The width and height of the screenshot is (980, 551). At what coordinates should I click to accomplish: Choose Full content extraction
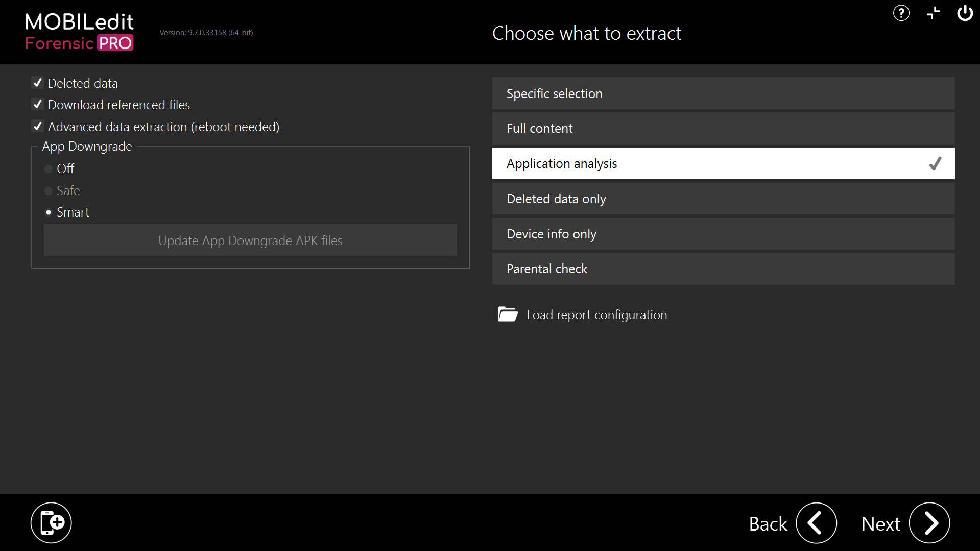pyautogui.click(x=723, y=129)
